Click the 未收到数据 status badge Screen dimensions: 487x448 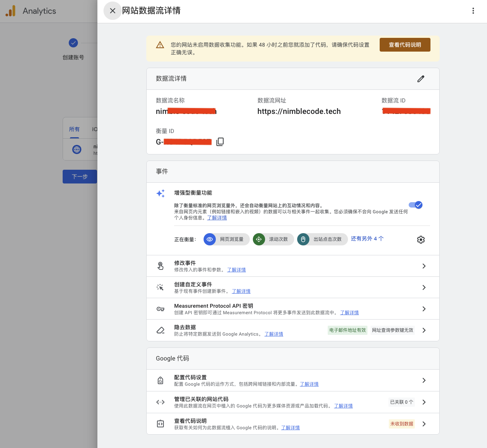(401, 424)
